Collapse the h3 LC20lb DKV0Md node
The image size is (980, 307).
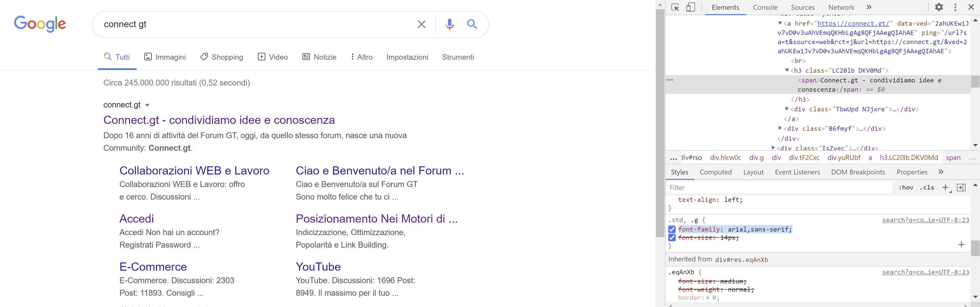pos(787,70)
